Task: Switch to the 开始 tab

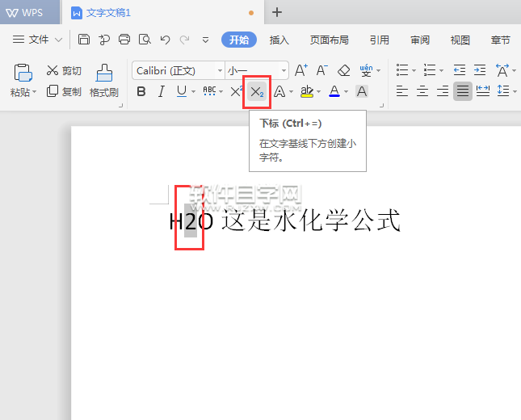Action: point(239,40)
